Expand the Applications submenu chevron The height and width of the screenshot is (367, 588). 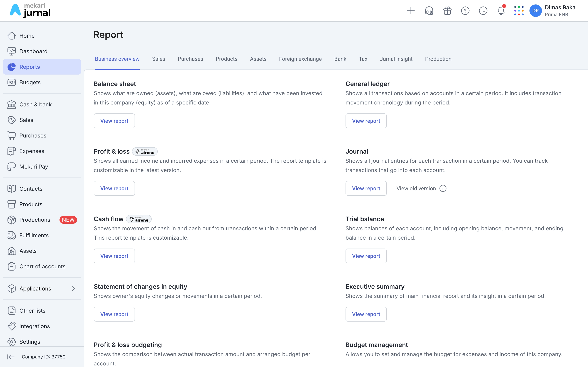pyautogui.click(x=73, y=288)
